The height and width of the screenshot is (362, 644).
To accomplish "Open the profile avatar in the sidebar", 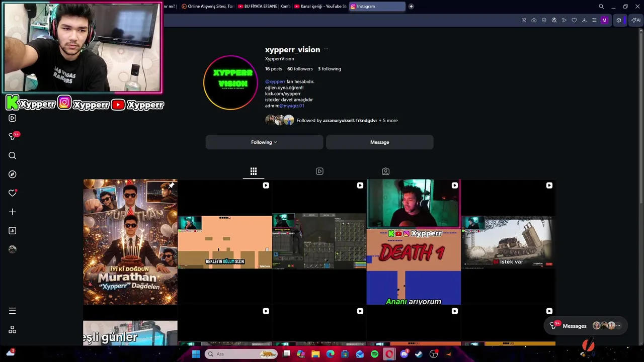I will click(13, 249).
